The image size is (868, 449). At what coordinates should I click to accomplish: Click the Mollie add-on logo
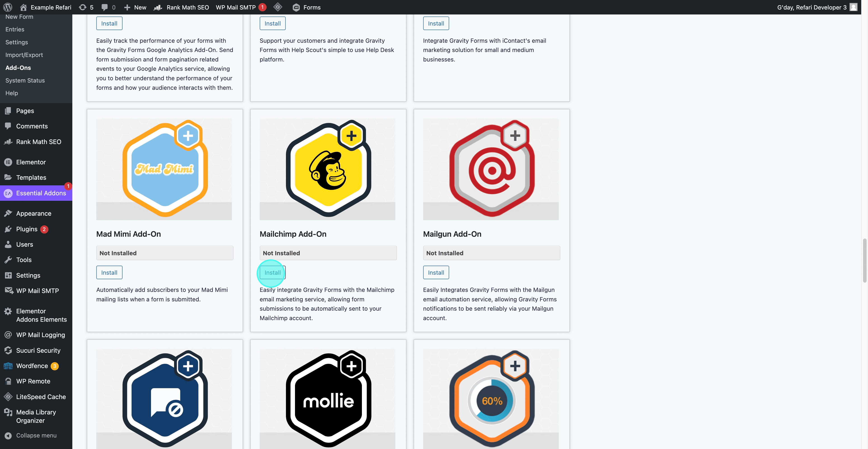click(328, 399)
